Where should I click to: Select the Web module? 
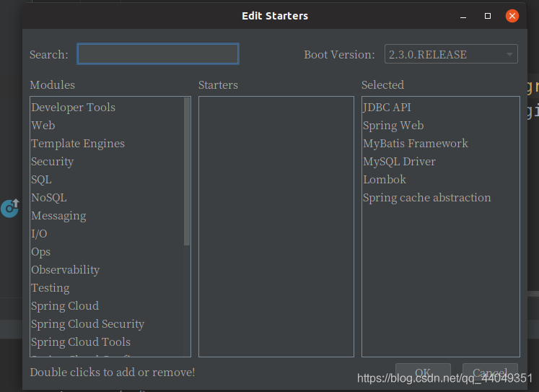point(43,126)
